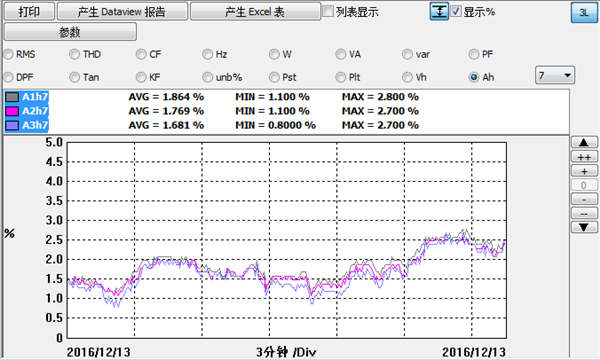Select the PF radio button
The width and height of the screenshot is (600, 360).
click(x=474, y=54)
